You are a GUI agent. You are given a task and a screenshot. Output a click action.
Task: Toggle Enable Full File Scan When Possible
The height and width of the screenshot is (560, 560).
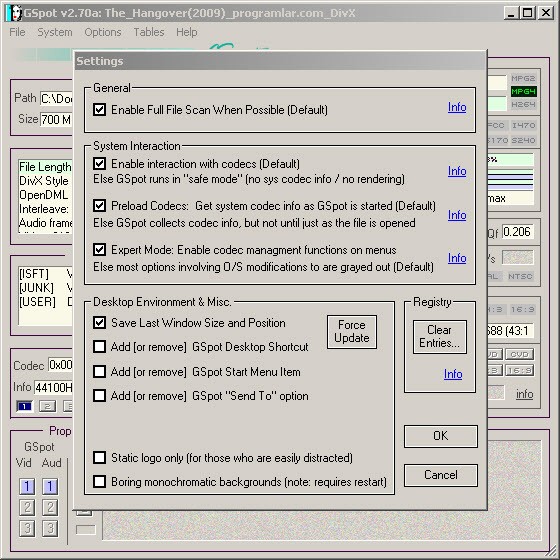coord(99,109)
